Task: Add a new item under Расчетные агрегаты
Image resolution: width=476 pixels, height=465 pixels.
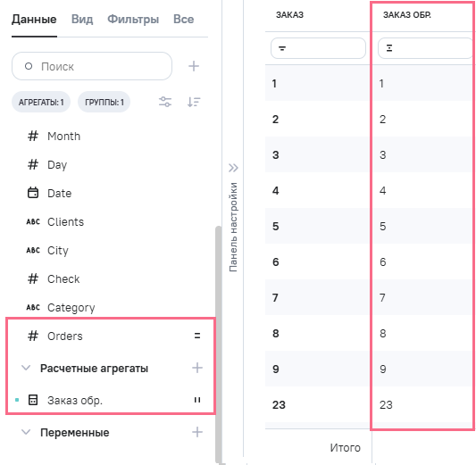Action: (x=197, y=368)
